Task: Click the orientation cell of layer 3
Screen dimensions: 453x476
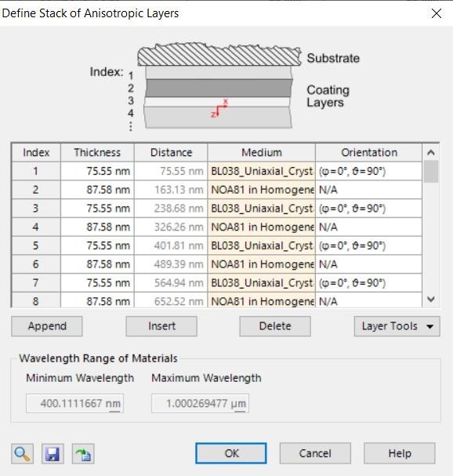Action: (x=368, y=209)
